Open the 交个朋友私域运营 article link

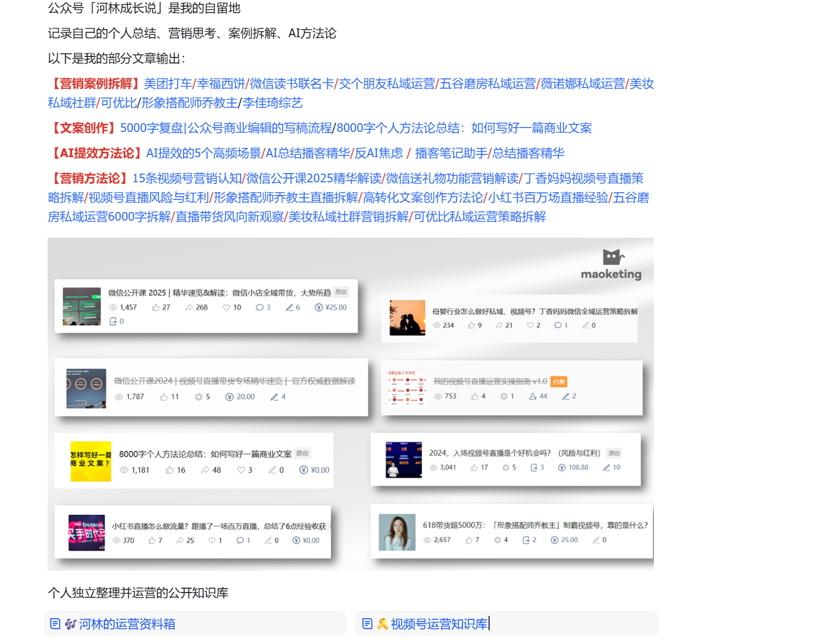[387, 84]
